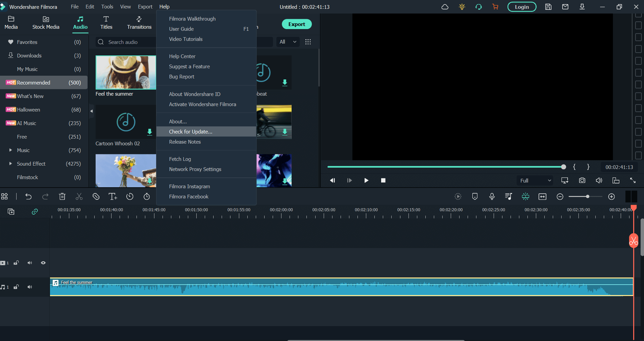Select the Feel the summer thumbnail
Viewport: 644px width, 341px height.
(126, 72)
